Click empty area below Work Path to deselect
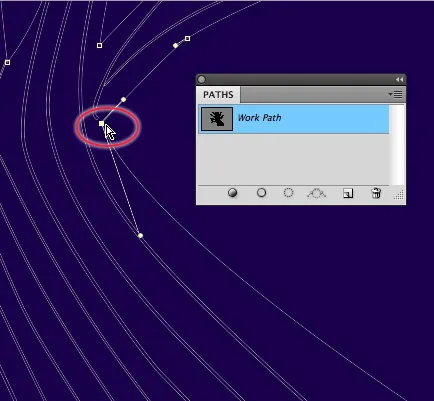Screen dimensions: 434x401 click(294, 159)
